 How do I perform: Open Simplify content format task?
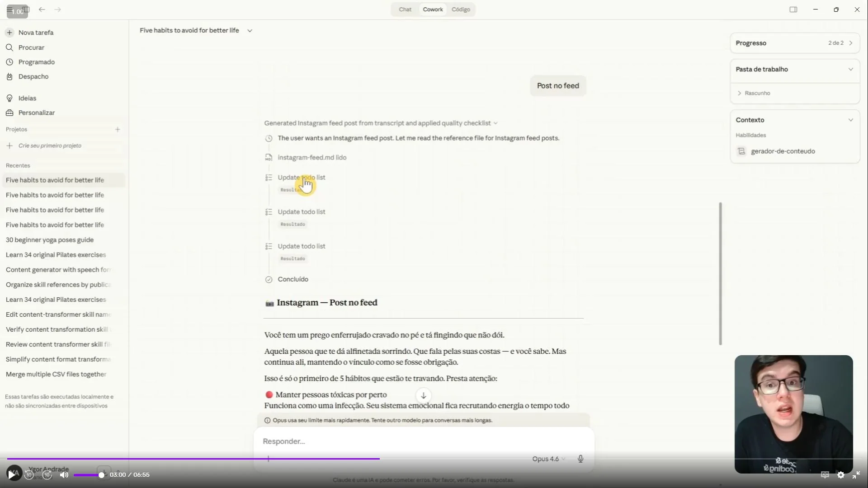58,359
